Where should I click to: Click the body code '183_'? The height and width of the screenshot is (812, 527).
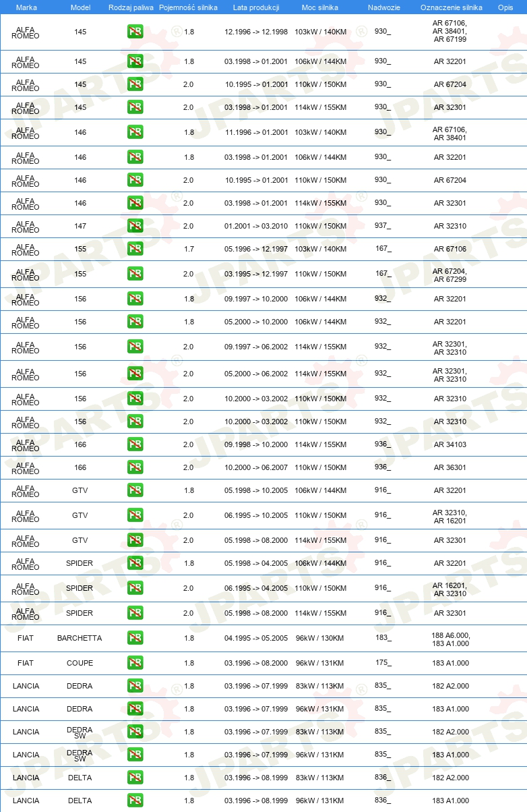click(x=383, y=637)
